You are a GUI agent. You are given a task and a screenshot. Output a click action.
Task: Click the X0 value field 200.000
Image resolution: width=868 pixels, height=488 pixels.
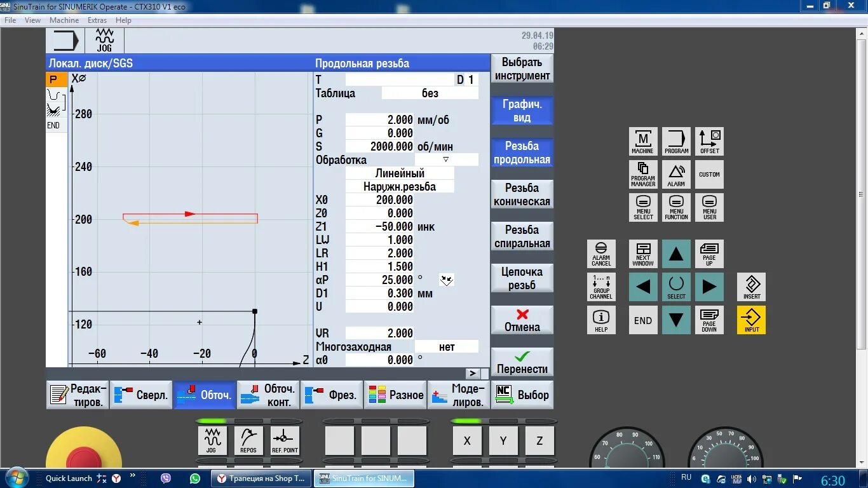tap(380, 200)
